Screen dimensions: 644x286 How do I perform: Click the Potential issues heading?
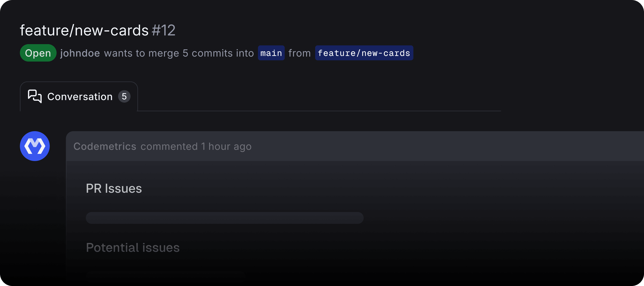coord(133,247)
